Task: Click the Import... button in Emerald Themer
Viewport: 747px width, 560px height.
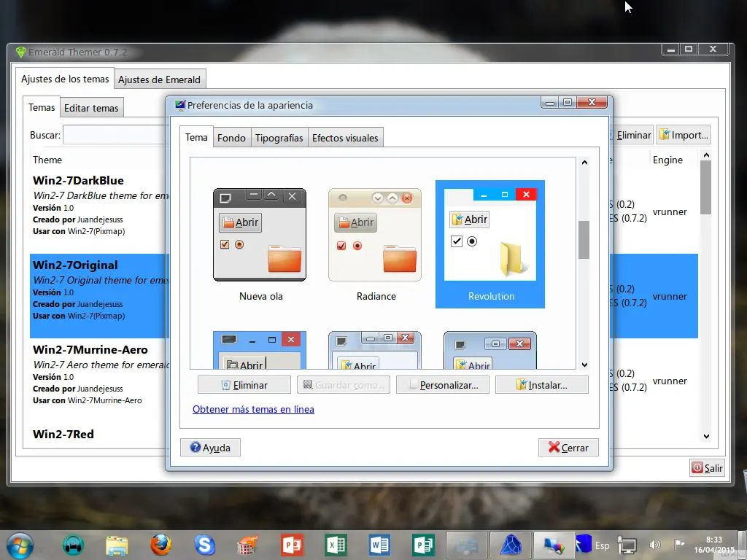Action: point(684,135)
